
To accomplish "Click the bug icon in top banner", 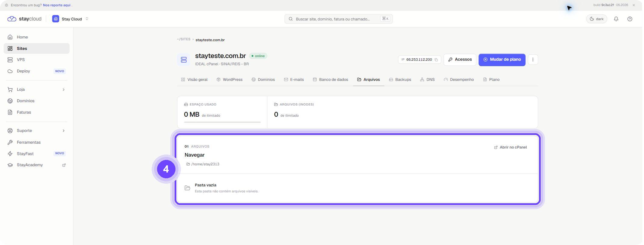I will (x=7, y=5).
